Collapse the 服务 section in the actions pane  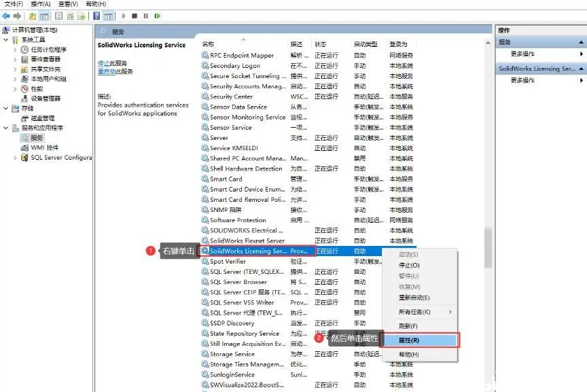point(581,42)
